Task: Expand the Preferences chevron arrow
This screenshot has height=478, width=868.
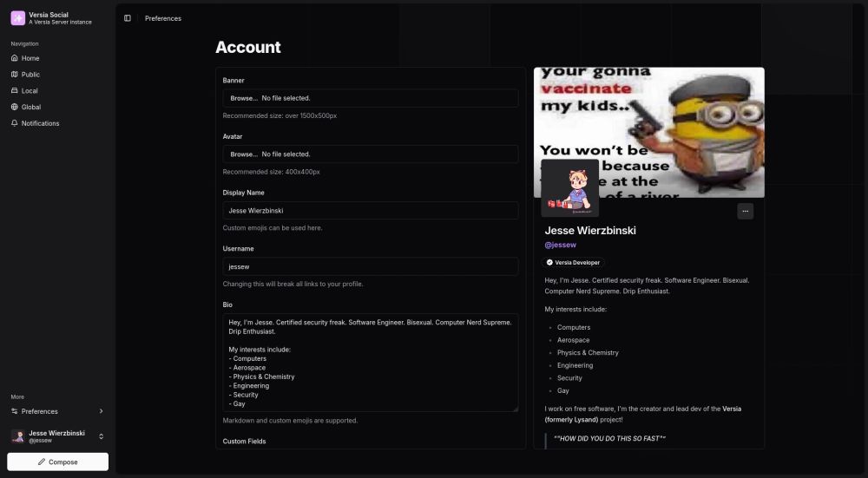Action: (x=101, y=411)
